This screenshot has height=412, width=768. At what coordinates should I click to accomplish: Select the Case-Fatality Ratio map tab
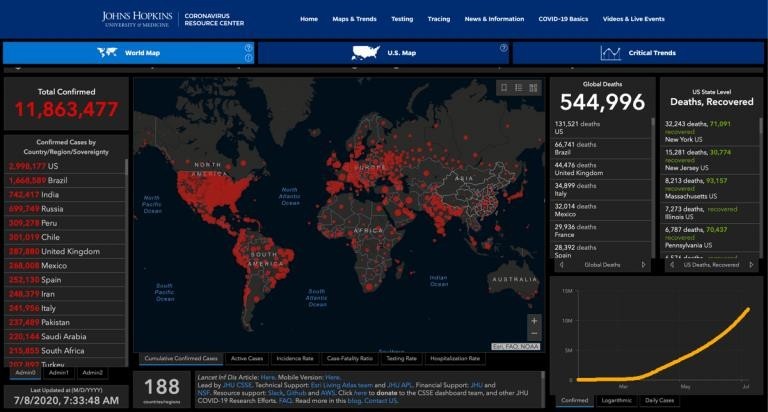tap(350, 359)
